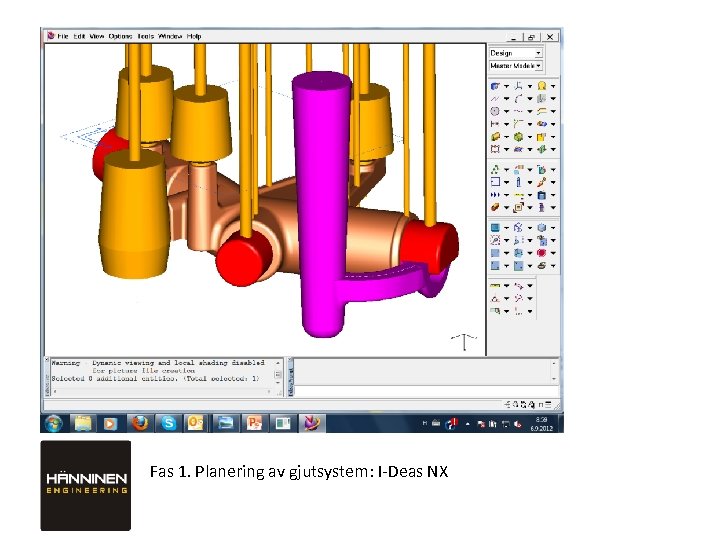Screen dimensions: 720x540
Task: Click the printer-like icon in the display toolbar
Action: pyautogui.click(x=542, y=266)
